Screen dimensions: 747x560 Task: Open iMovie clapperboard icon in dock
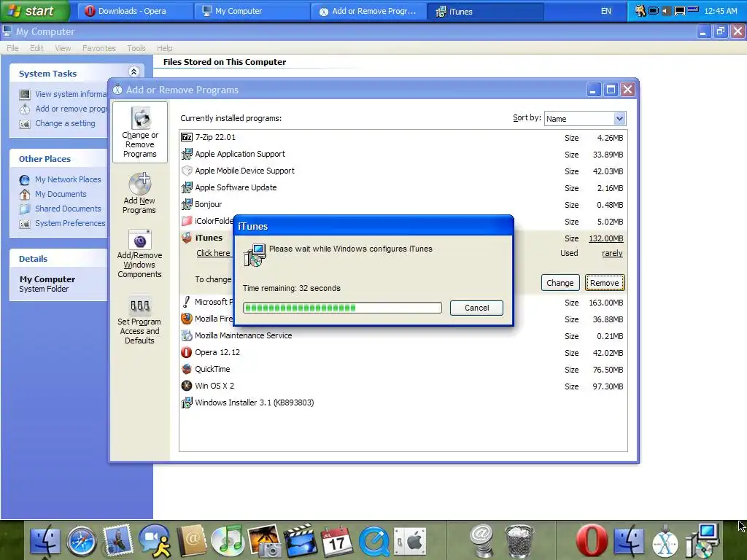pyautogui.click(x=301, y=542)
